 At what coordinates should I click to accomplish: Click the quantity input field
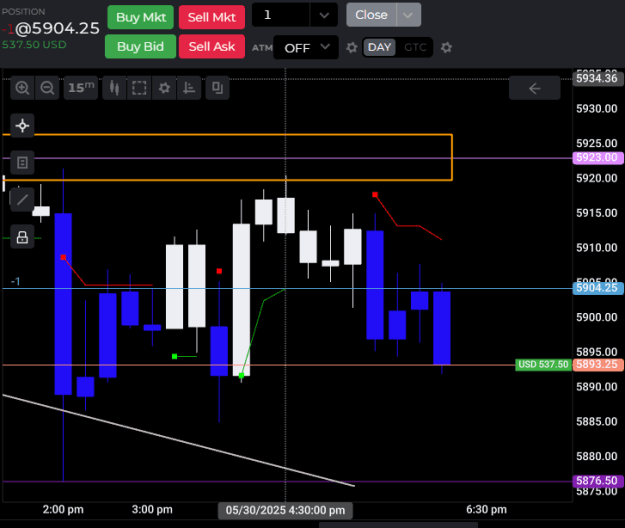pos(281,15)
